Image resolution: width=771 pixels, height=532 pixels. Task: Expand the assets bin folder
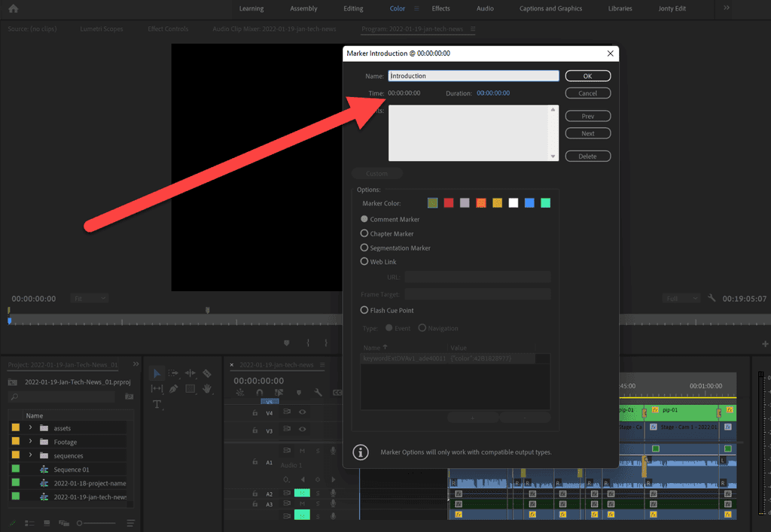coord(30,428)
